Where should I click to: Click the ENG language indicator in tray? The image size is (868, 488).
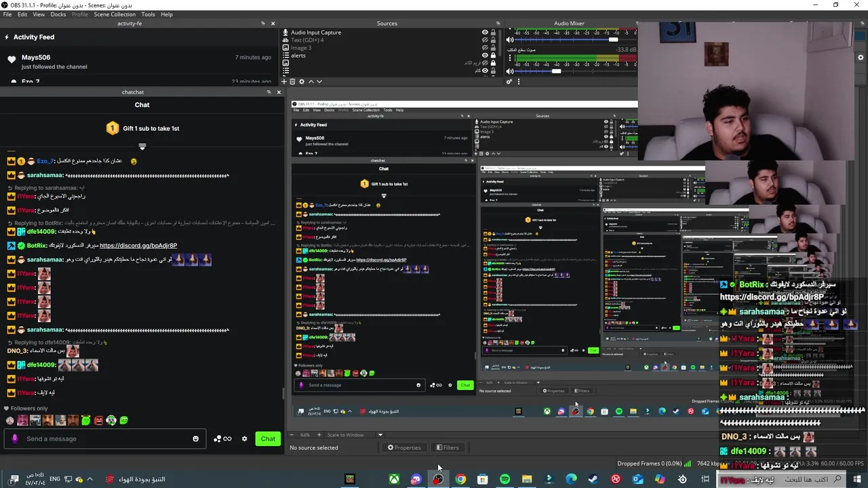[54, 479]
